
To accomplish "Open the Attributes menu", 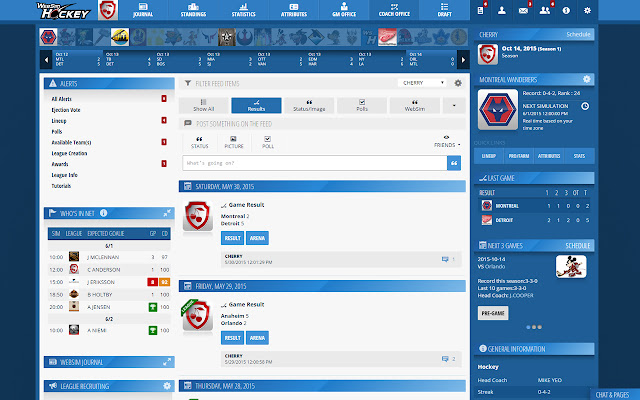I will coord(294,10).
